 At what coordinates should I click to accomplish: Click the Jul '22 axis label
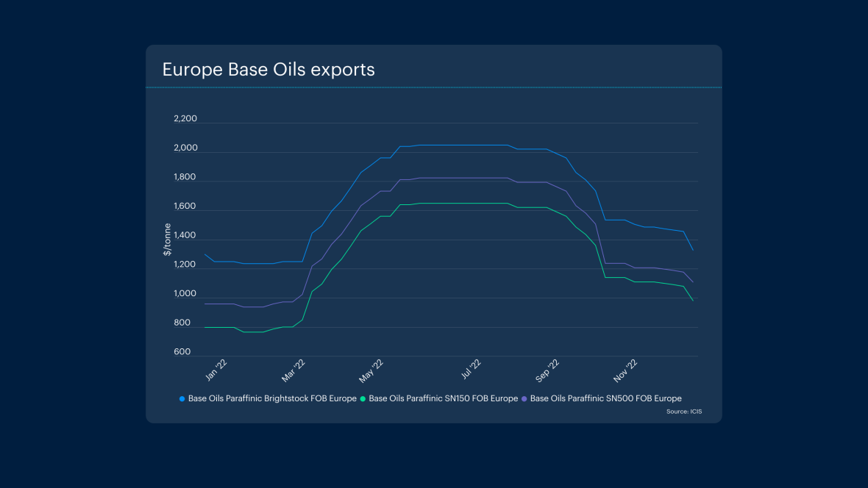(471, 367)
